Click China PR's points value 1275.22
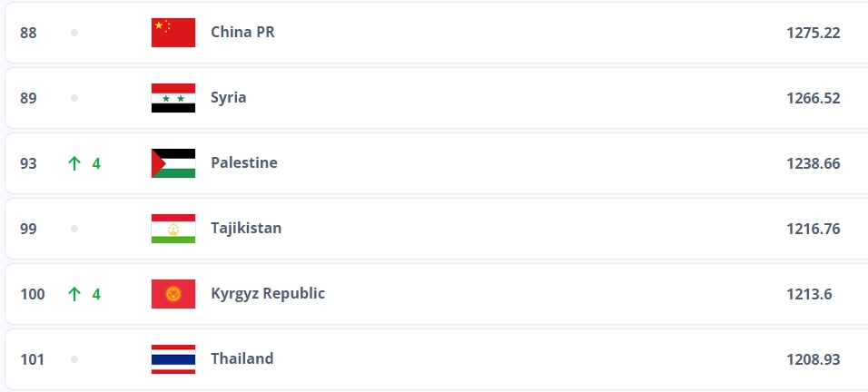 pos(813,33)
